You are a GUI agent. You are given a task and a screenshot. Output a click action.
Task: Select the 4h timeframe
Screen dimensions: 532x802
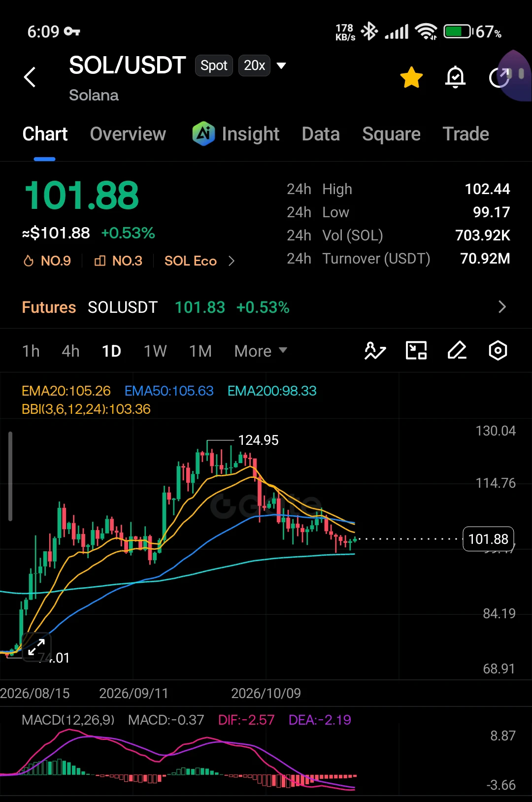click(70, 351)
